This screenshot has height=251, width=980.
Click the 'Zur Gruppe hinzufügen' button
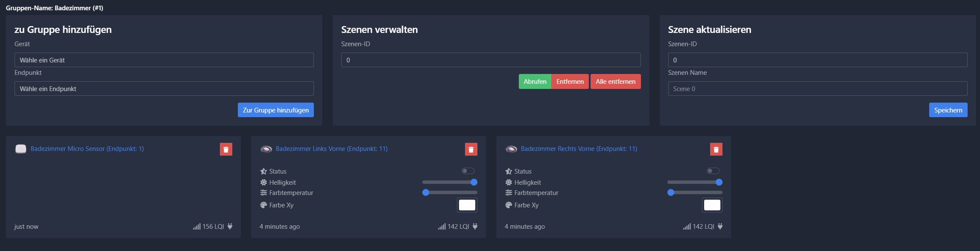pyautogui.click(x=275, y=110)
